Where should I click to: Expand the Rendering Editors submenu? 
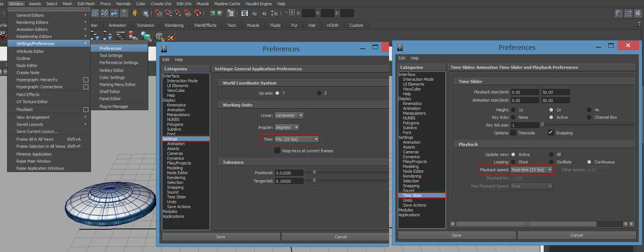48,22
